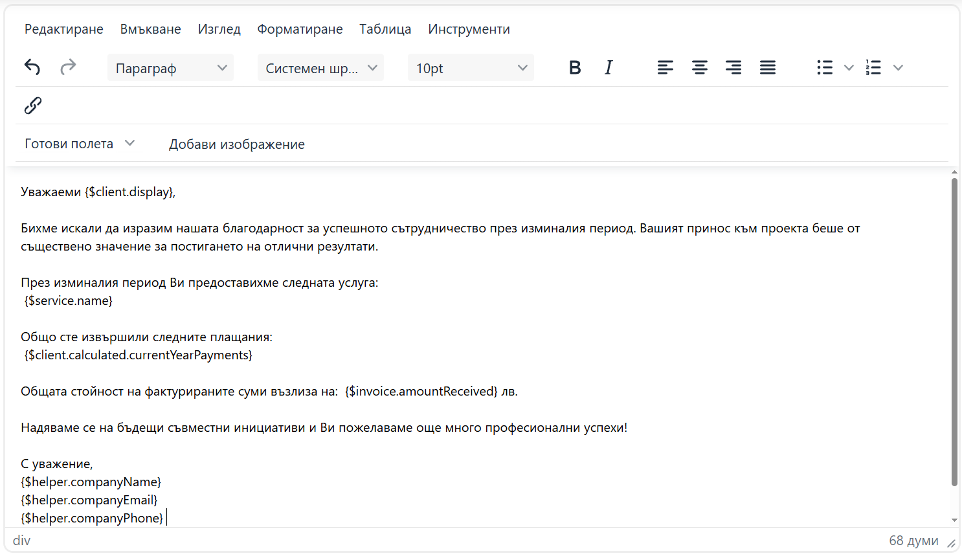Image resolution: width=962 pixels, height=560 pixels.
Task: Click the {$service.name} placeholder
Action: coord(69,300)
